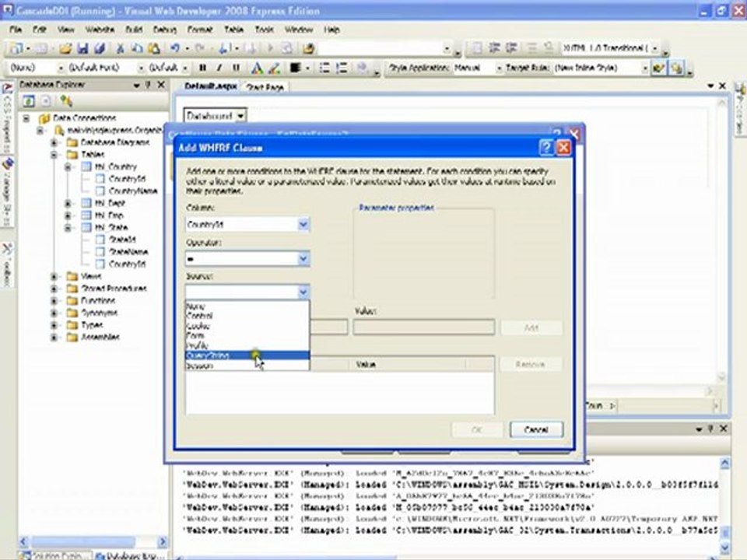Viewport: 747px width, 560px height.
Task: Open the Tools menu
Action: pos(265,30)
